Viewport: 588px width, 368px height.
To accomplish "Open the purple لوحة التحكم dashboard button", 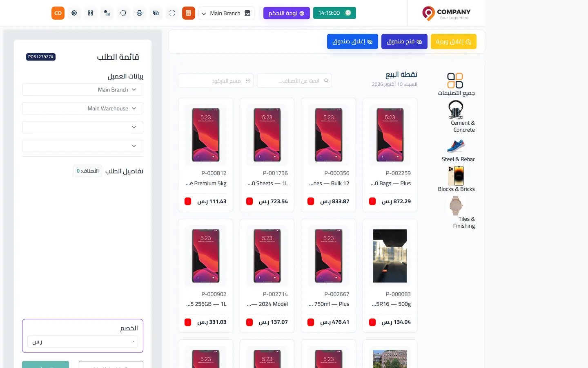I will [x=287, y=13].
